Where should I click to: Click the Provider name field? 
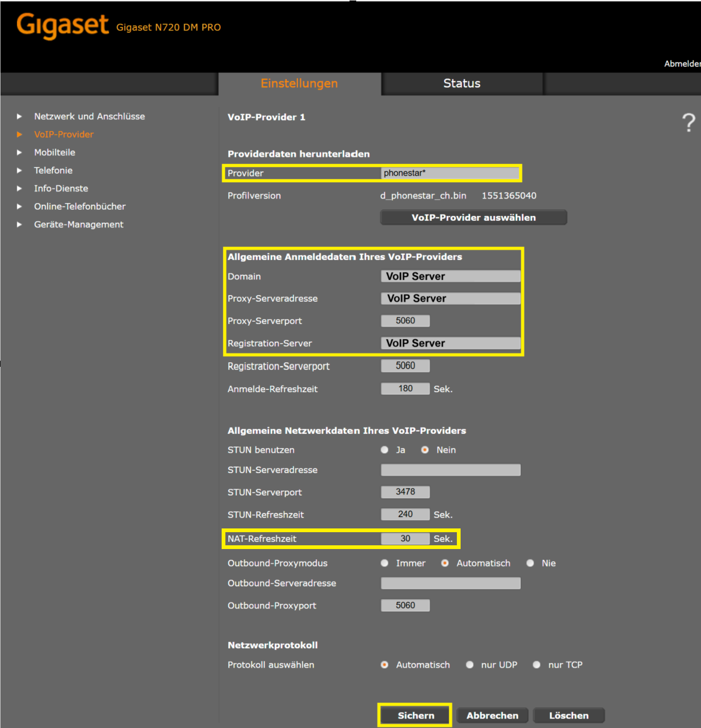click(x=450, y=173)
